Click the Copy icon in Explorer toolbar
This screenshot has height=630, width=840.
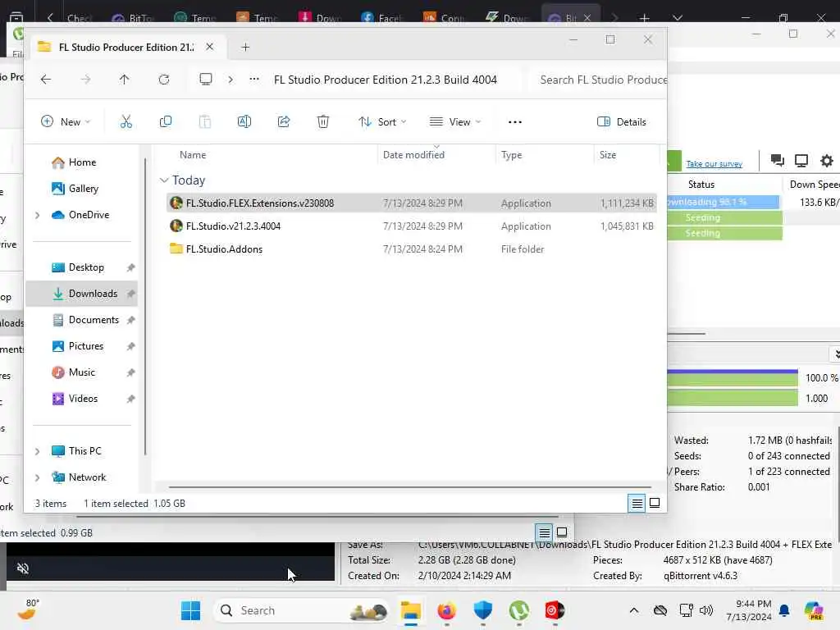(166, 122)
